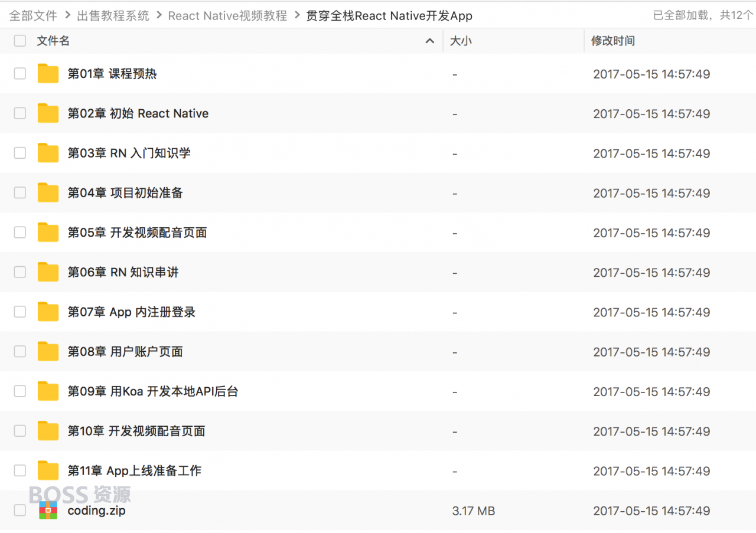Image resolution: width=756 pixels, height=533 pixels.
Task: Select the checkbox for 第03章 RN 入门知识学
Action: pyautogui.click(x=20, y=153)
